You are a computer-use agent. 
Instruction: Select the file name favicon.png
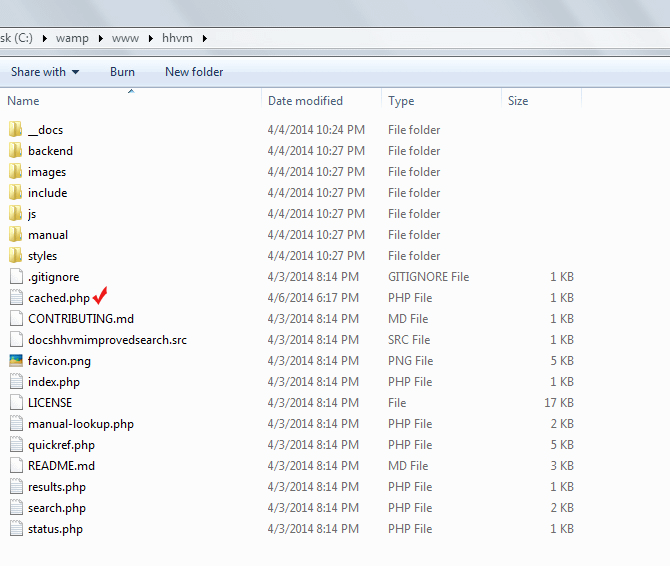[x=59, y=361]
